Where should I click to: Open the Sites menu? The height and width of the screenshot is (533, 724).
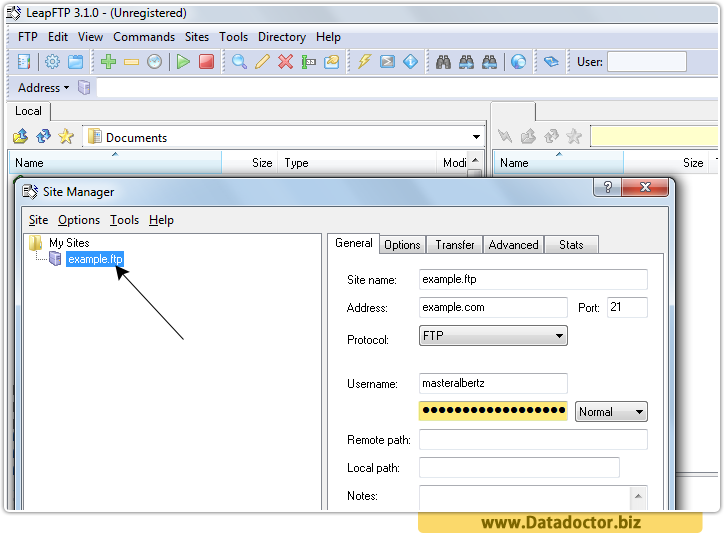coord(197,37)
